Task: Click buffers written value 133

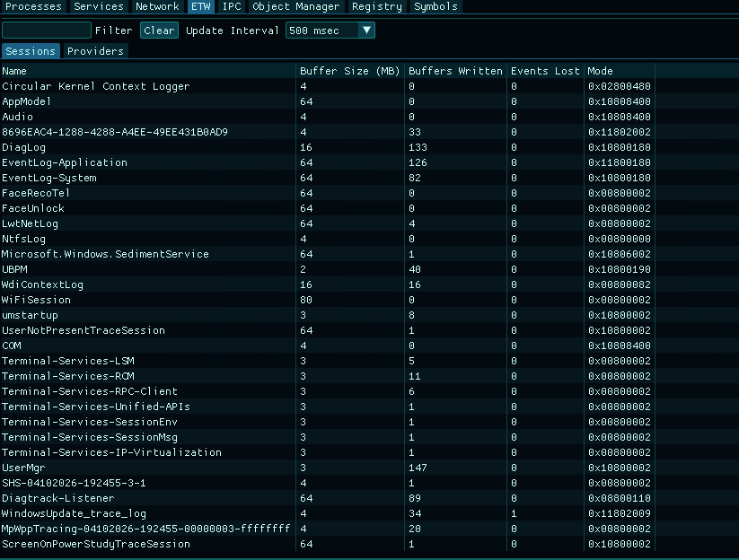Action: 418,147
